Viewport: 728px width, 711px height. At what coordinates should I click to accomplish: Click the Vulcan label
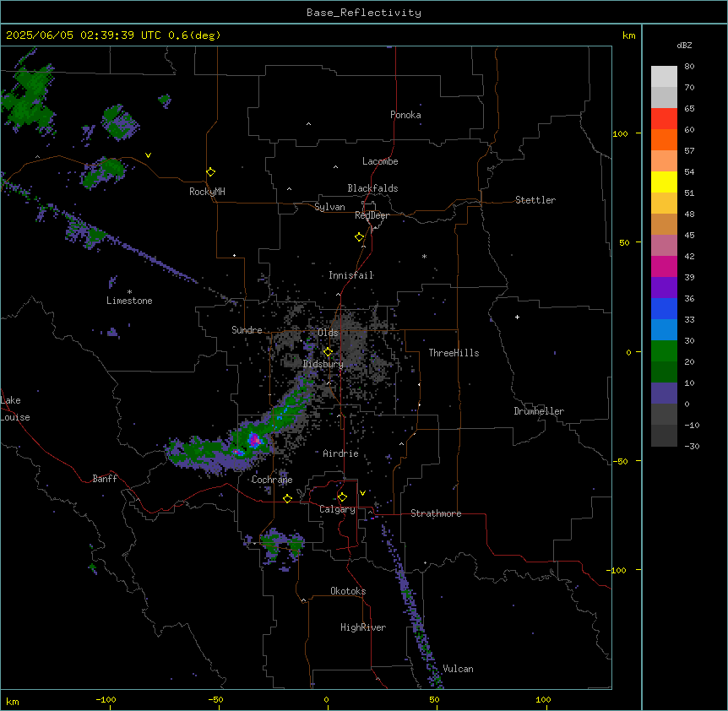[458, 669]
